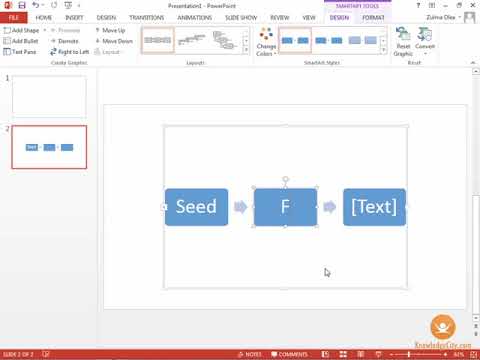Select the third SmartArt style thumbnail

click(363, 40)
